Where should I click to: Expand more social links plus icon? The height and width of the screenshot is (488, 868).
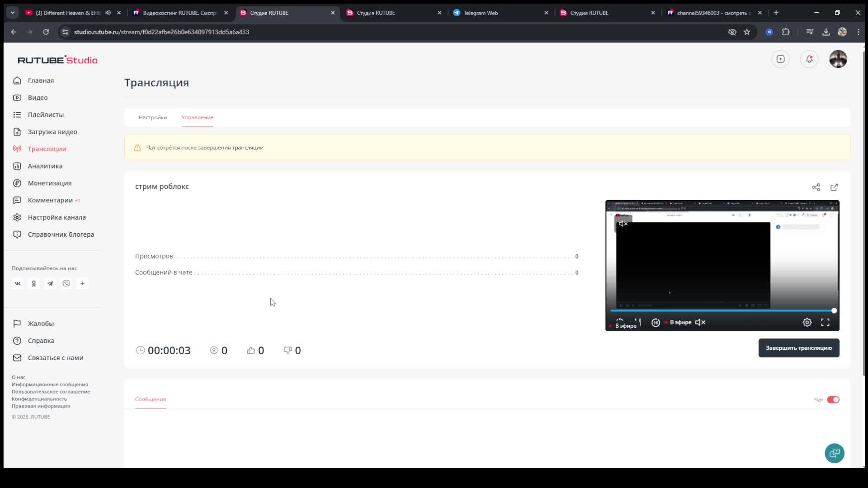[82, 283]
